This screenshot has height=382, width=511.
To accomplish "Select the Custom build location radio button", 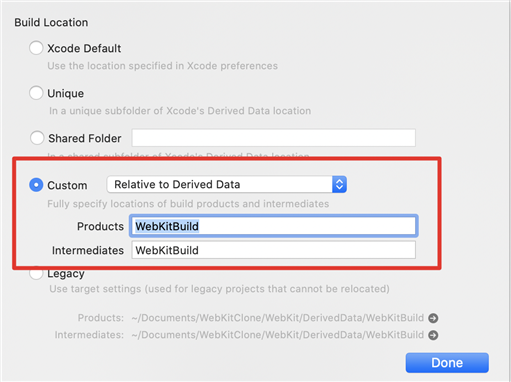I will (x=36, y=185).
